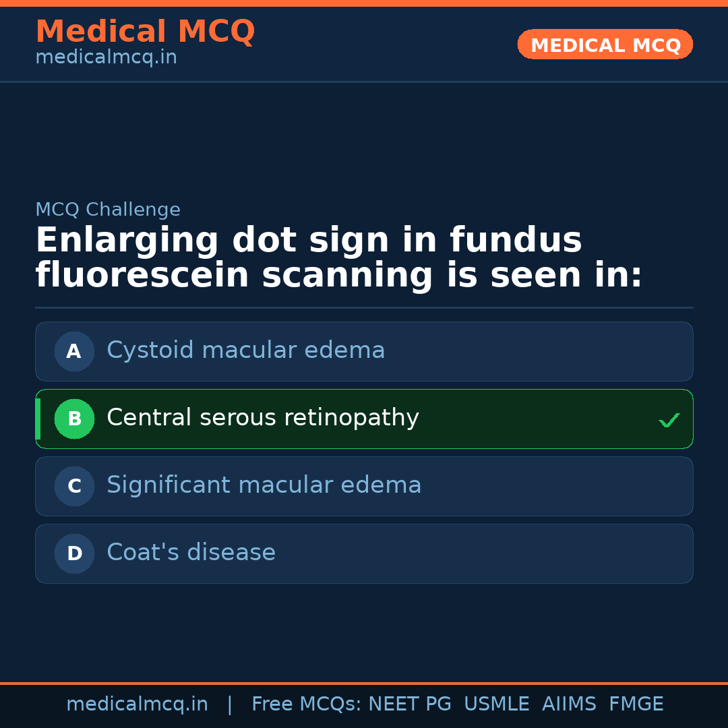728x728 pixels.
Task: Open the medicalmcq.in link in footer
Action: [137, 704]
